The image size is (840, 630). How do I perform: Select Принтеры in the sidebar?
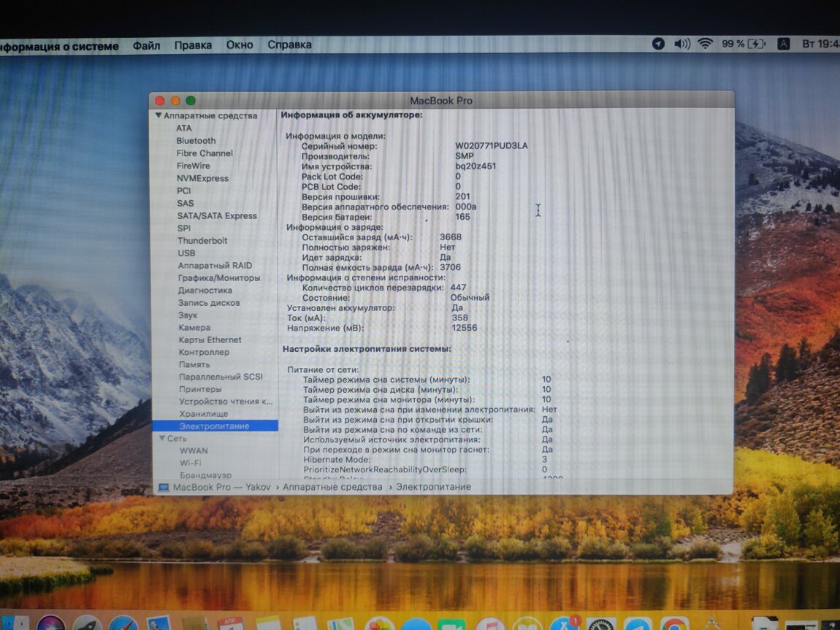[x=200, y=389]
